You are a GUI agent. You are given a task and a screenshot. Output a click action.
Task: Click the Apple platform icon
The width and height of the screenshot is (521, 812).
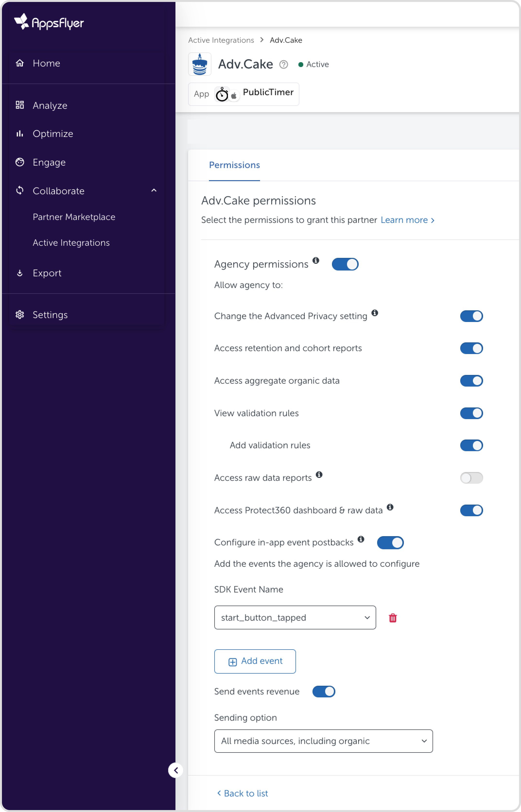pyautogui.click(x=234, y=96)
